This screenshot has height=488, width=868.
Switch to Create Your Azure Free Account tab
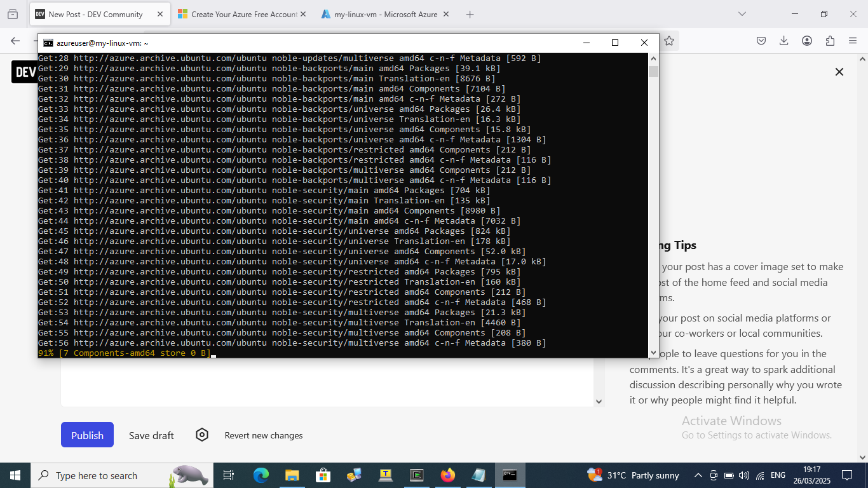(241, 14)
